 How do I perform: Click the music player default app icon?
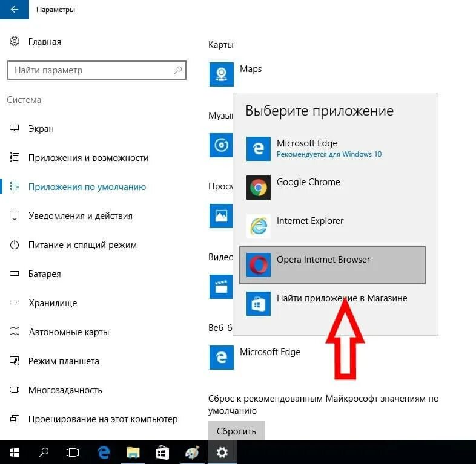point(221,145)
